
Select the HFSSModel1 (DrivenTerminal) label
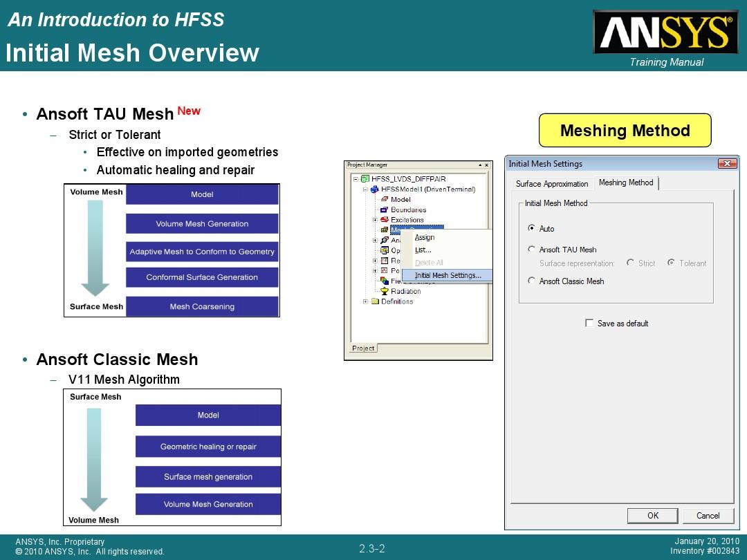[428, 189]
